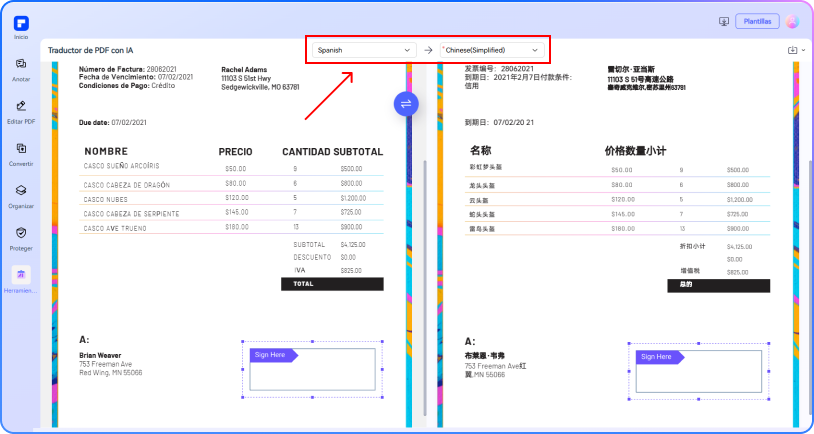Click the 'Due date: 07/02/2021' line
The image size is (814, 434).
click(x=113, y=123)
